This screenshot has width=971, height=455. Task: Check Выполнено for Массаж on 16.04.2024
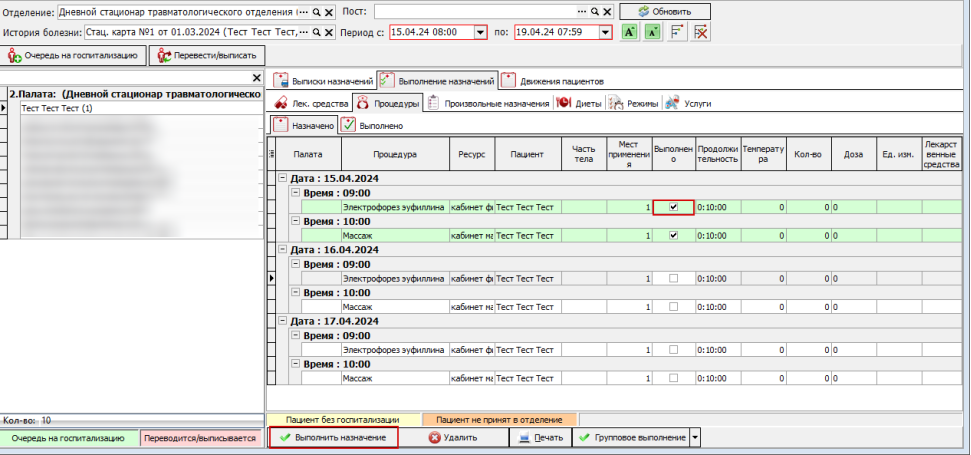(674, 307)
